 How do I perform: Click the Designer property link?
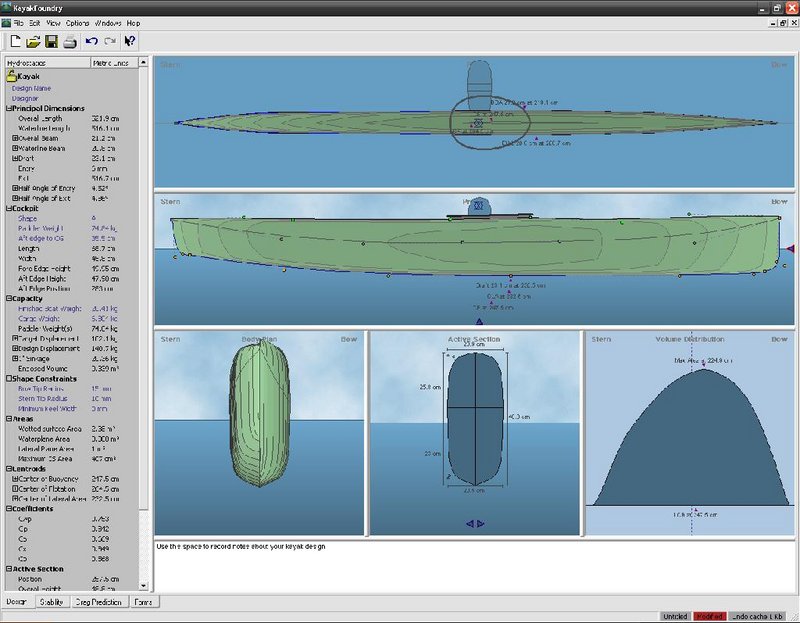point(25,98)
